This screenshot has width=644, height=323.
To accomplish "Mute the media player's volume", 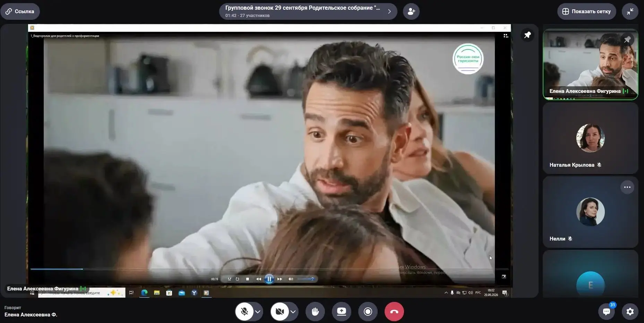I will coord(291,279).
